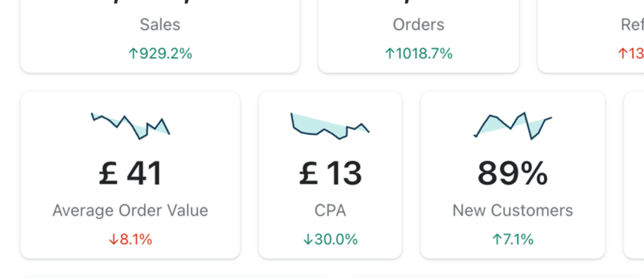Click the green up arrow beside 7.1%
This screenshot has width=644, height=278.
pos(497,240)
